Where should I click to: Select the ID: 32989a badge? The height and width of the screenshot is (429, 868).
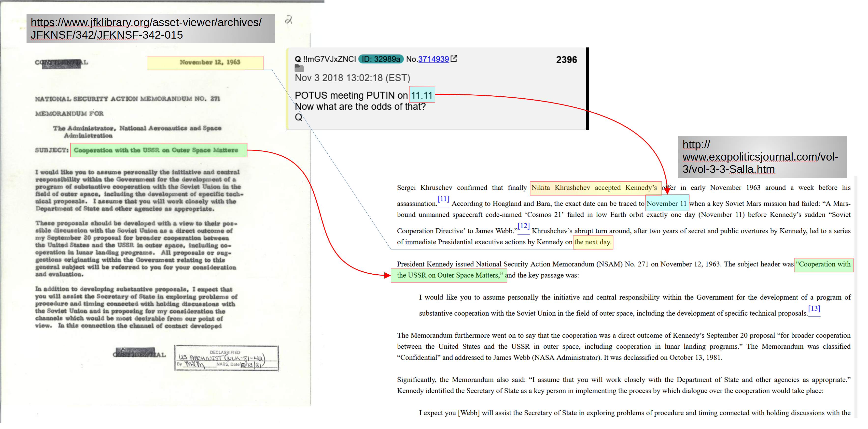point(381,59)
